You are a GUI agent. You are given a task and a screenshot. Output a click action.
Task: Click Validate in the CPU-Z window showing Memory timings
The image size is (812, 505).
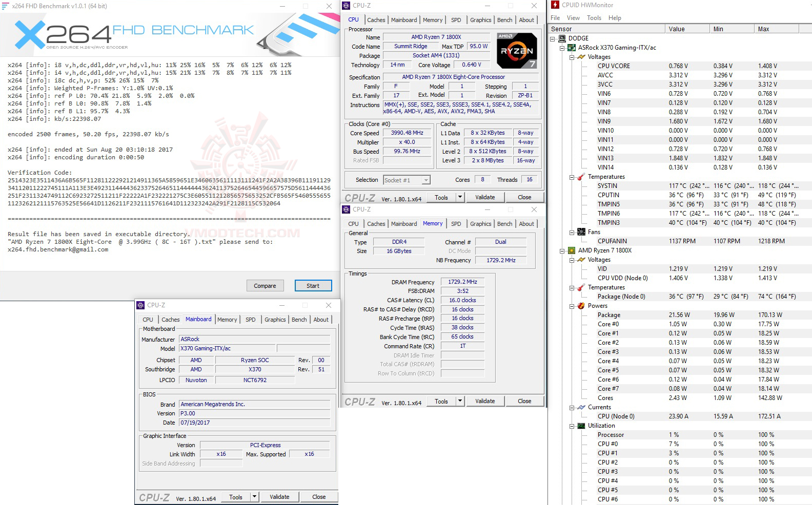click(x=485, y=401)
